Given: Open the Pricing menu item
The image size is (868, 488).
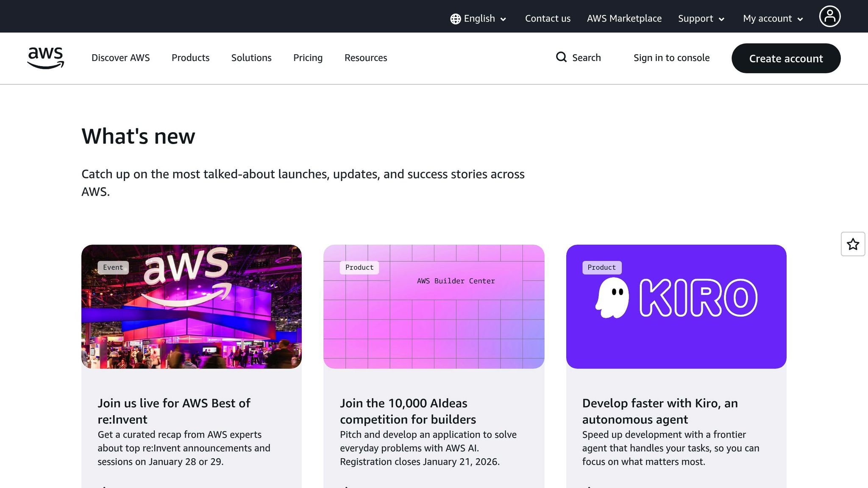Looking at the screenshot, I should pyautogui.click(x=308, y=58).
